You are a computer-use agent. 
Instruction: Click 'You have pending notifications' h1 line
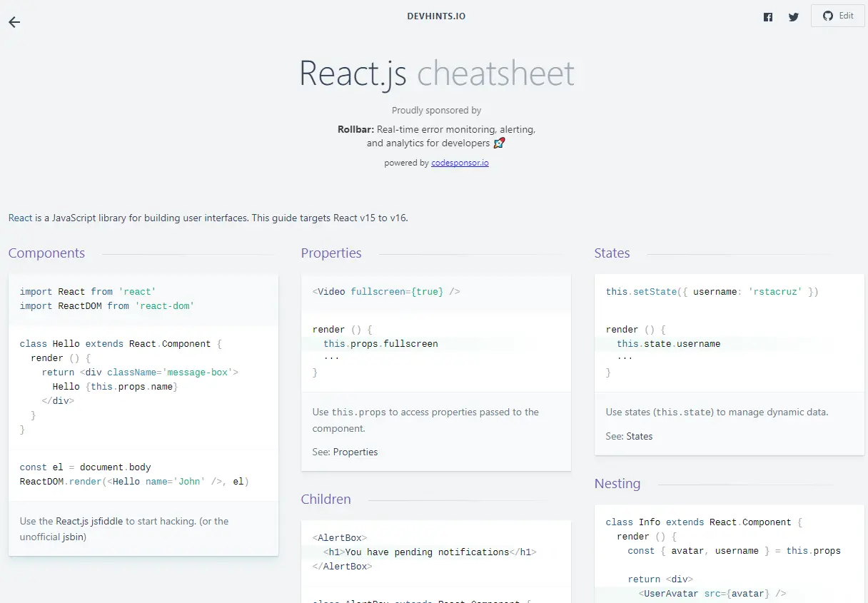point(430,552)
